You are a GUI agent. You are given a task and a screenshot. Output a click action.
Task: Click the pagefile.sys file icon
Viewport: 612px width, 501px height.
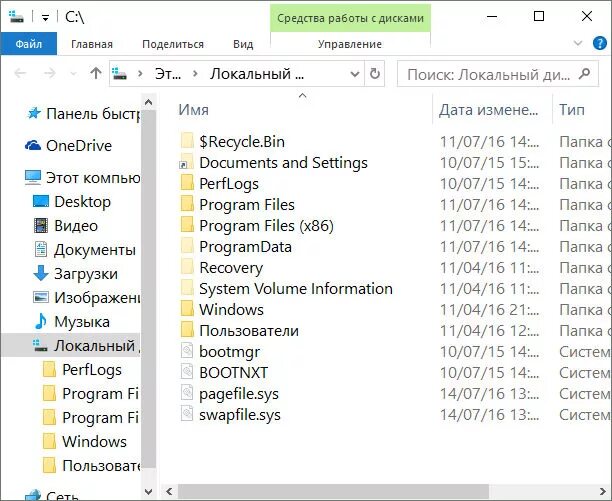click(187, 393)
